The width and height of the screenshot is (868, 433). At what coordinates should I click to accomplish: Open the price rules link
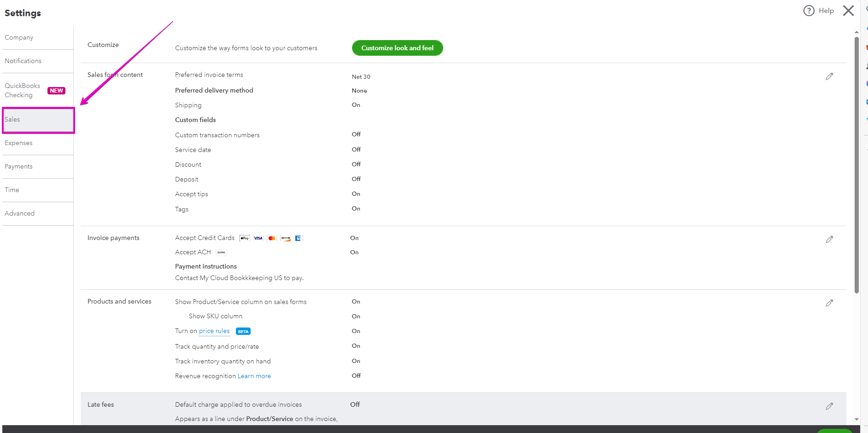214,331
